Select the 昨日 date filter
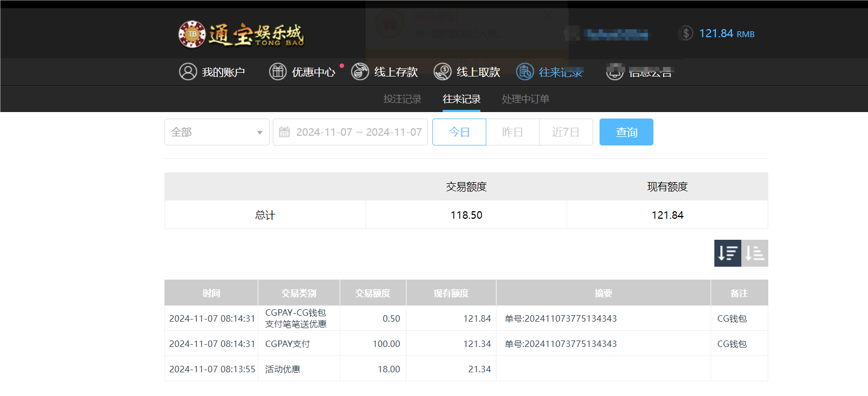Image resolution: width=868 pixels, height=396 pixels. 512,132
